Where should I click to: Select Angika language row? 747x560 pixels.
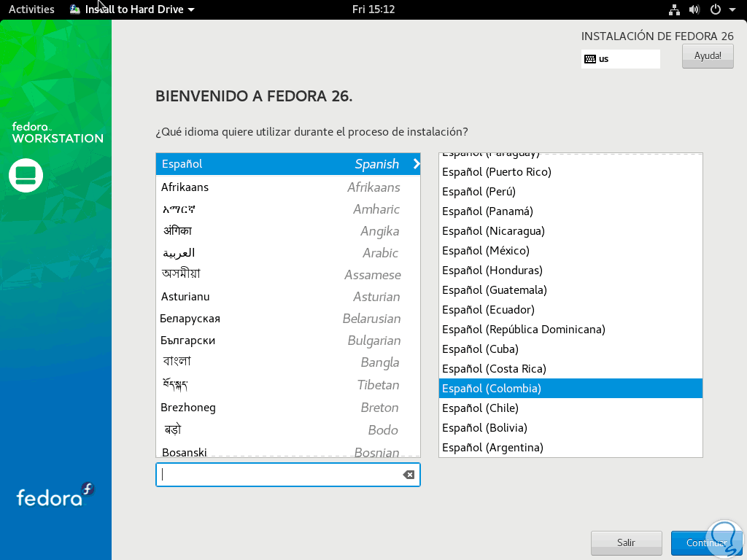pyautogui.click(x=287, y=231)
